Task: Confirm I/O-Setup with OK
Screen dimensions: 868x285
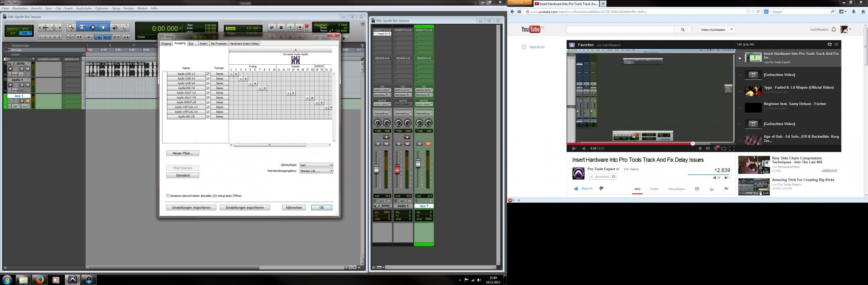Action: [321, 207]
